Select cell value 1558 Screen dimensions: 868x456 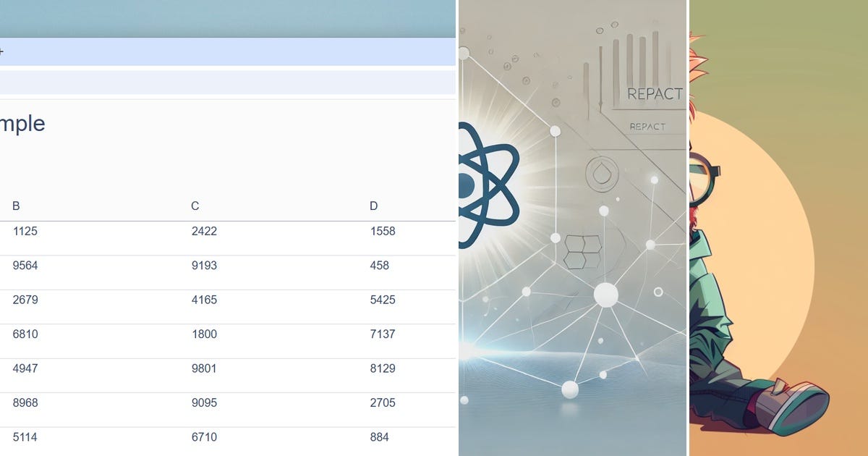(x=383, y=232)
